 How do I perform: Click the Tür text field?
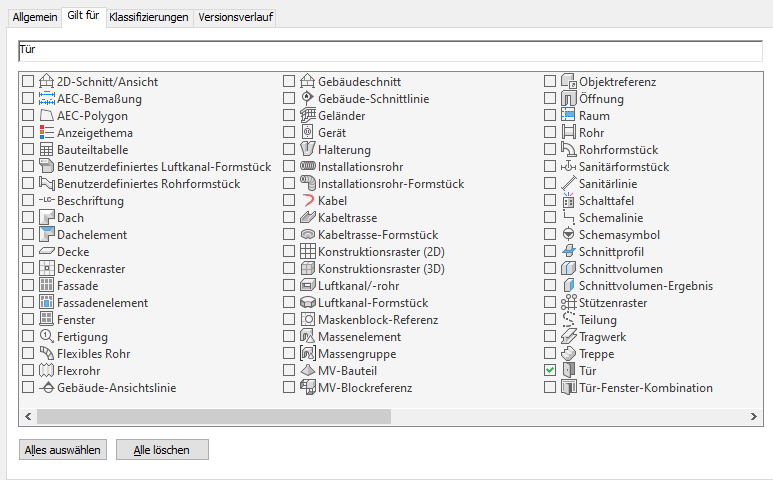point(388,49)
